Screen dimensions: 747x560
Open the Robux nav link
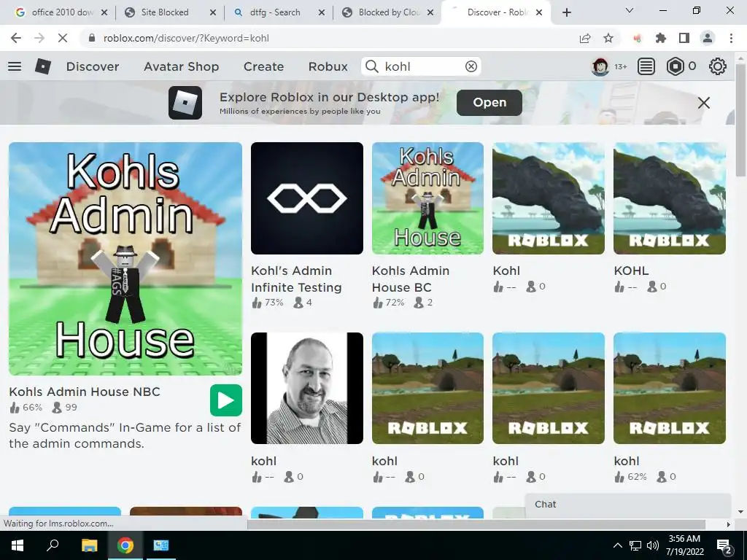click(x=328, y=66)
